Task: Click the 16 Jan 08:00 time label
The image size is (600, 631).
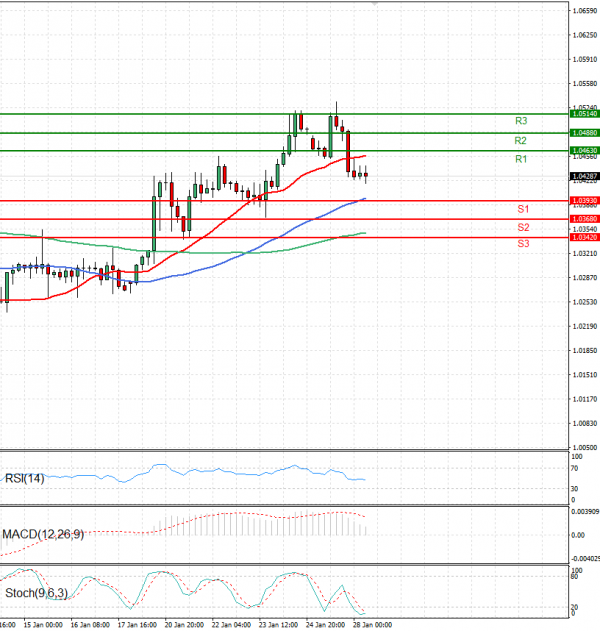Action: 90,625
